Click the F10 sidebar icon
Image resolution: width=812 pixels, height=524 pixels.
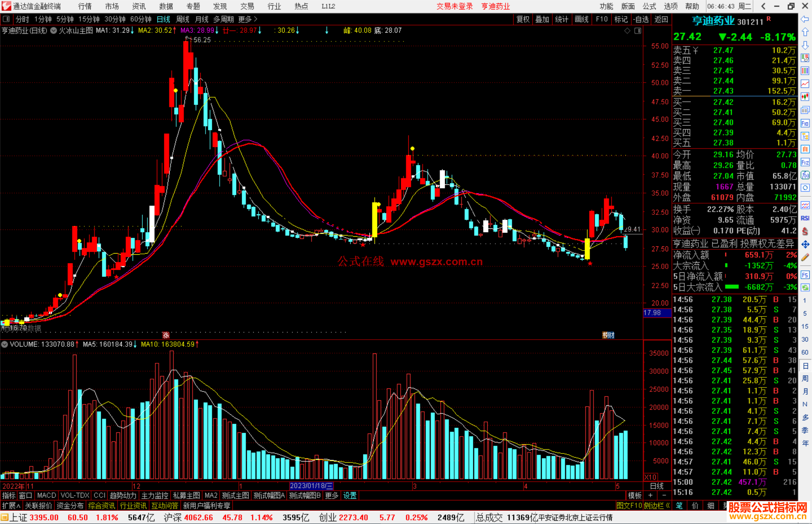pos(805,123)
